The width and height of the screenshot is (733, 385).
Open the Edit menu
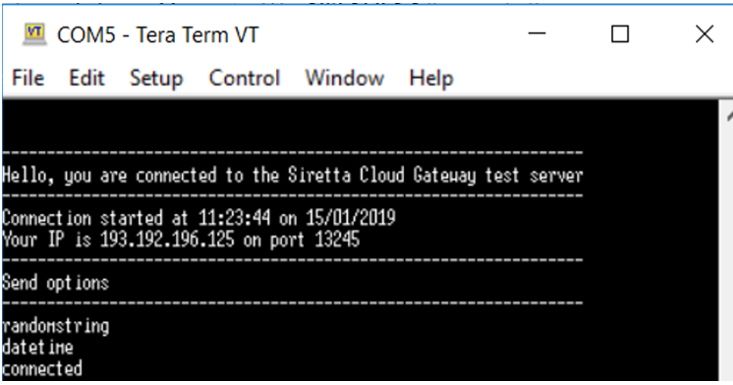[x=86, y=78]
